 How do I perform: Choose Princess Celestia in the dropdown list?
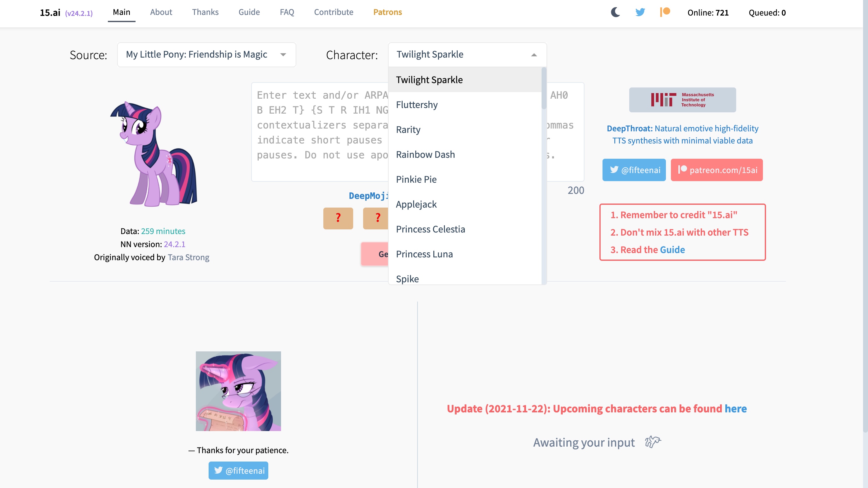pos(430,229)
